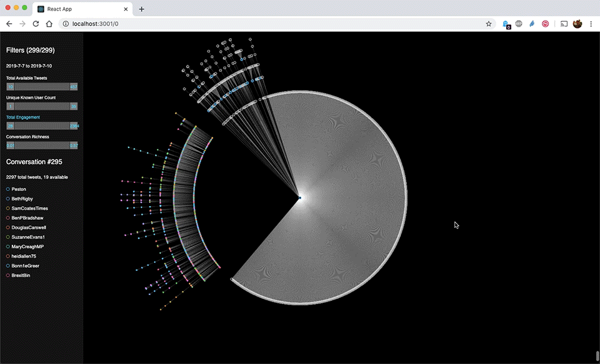Image resolution: width=600 pixels, height=364 pixels.
Task: Click the blue feather extension icon
Action: [x=532, y=23]
